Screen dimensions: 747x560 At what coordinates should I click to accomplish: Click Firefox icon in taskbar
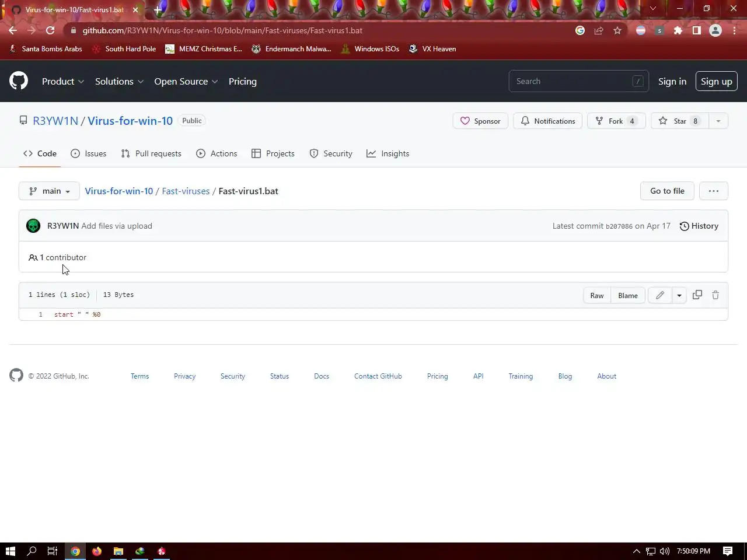coord(97,551)
